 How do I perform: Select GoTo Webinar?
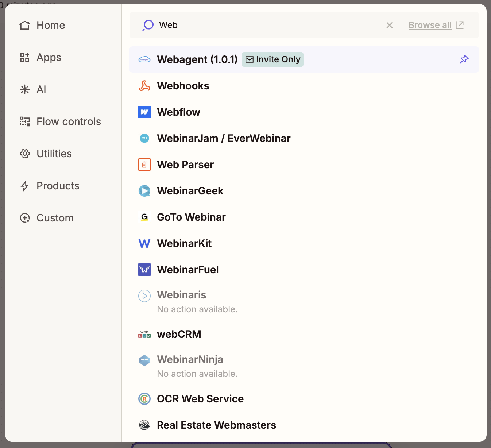pos(304,217)
